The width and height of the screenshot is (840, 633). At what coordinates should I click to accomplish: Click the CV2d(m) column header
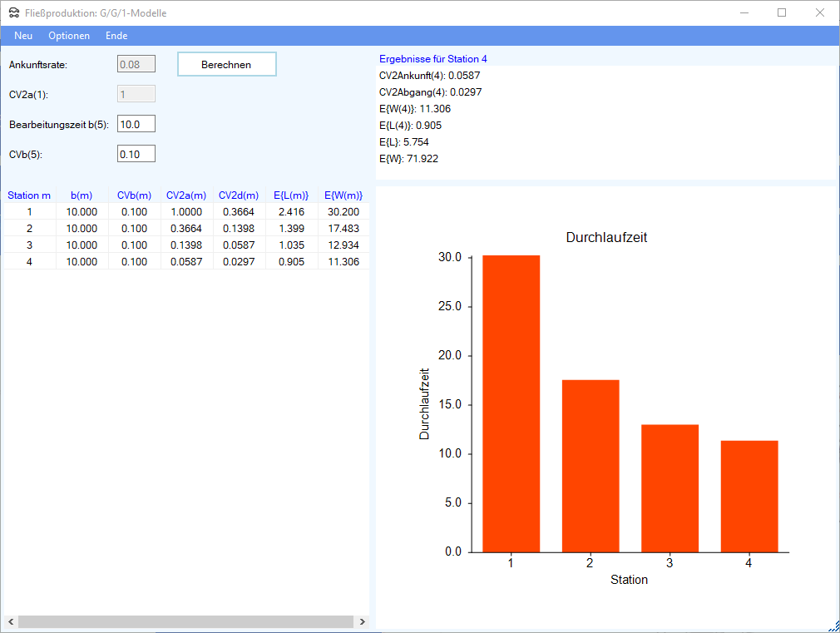pos(239,195)
